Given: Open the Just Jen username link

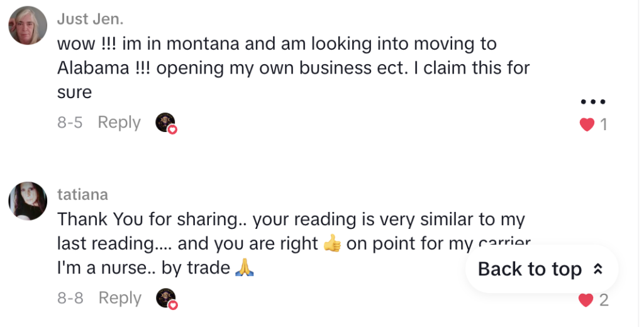Looking at the screenshot, I should pyautogui.click(x=90, y=19).
